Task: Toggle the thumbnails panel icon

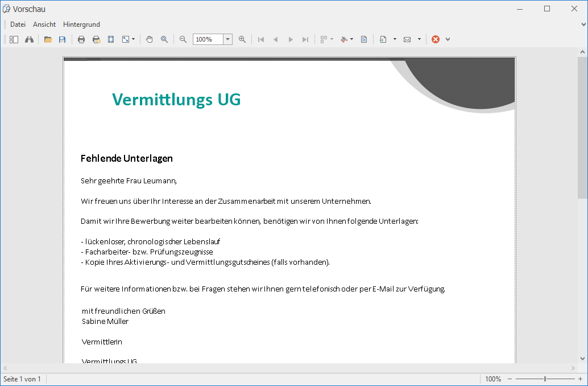Action: 14,39
